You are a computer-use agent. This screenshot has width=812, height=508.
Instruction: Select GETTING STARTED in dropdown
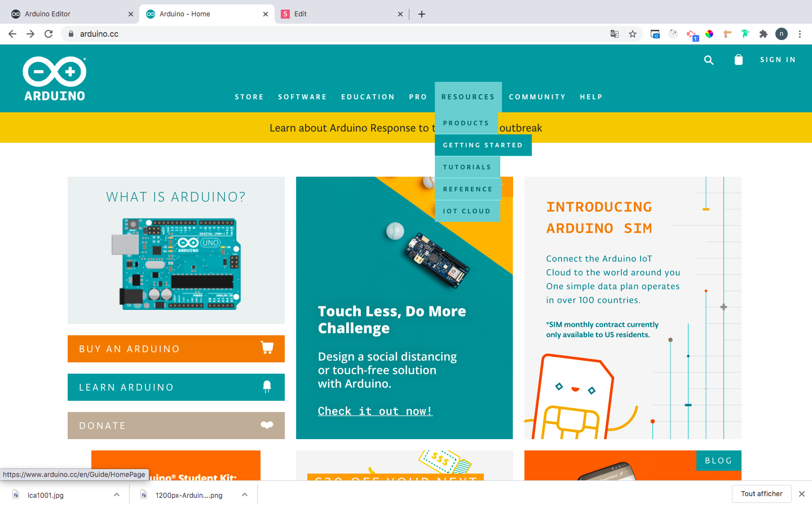pos(483,145)
